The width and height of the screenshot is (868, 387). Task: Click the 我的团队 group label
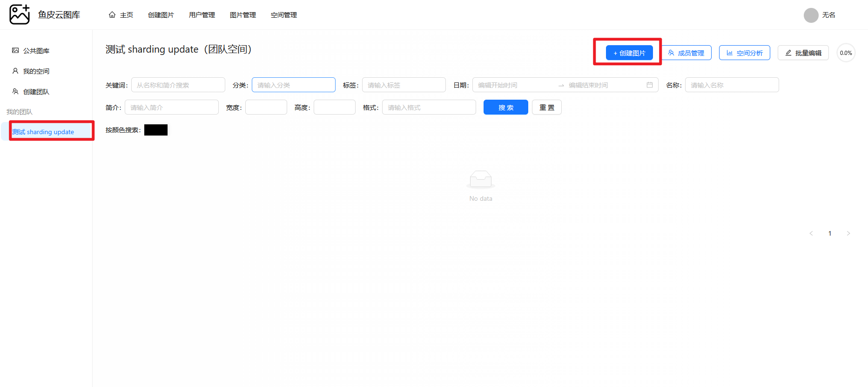(20, 112)
